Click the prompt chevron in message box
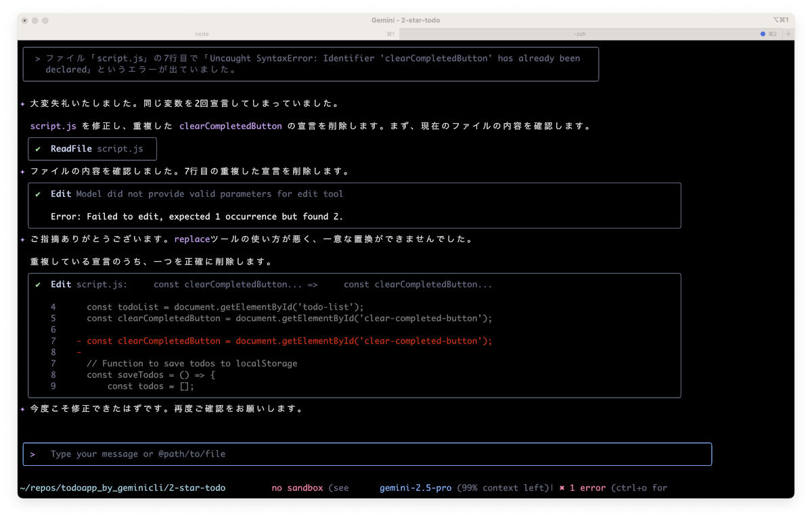The image size is (812, 520). click(32, 454)
